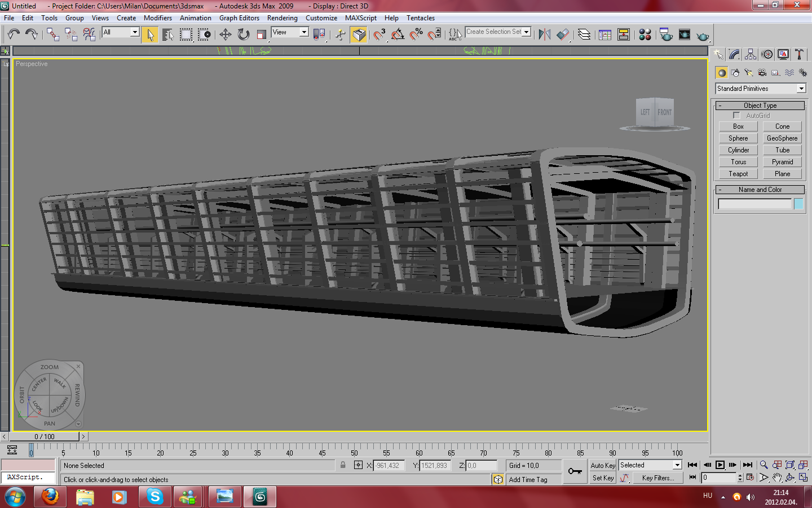Screen dimensions: 812x508
Task: Open the Render Setup teapot icon
Action: pyautogui.click(x=666, y=34)
